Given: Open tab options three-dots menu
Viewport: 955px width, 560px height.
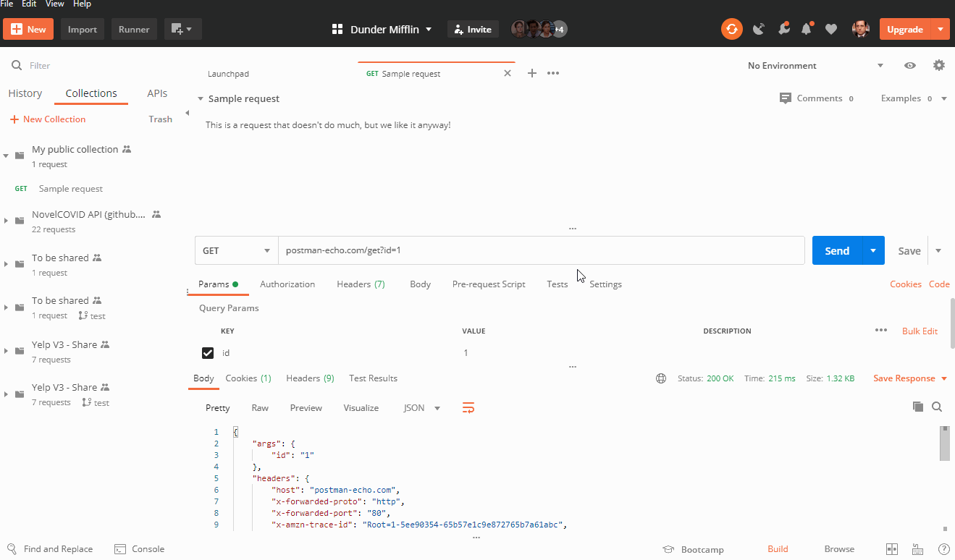Looking at the screenshot, I should point(553,73).
